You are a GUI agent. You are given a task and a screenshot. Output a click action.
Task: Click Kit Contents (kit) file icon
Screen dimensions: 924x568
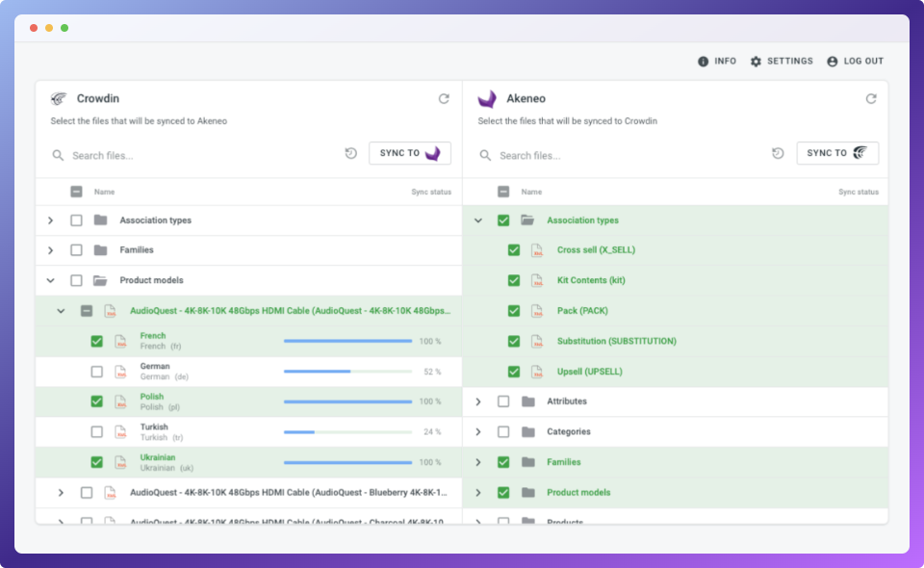[x=537, y=280]
